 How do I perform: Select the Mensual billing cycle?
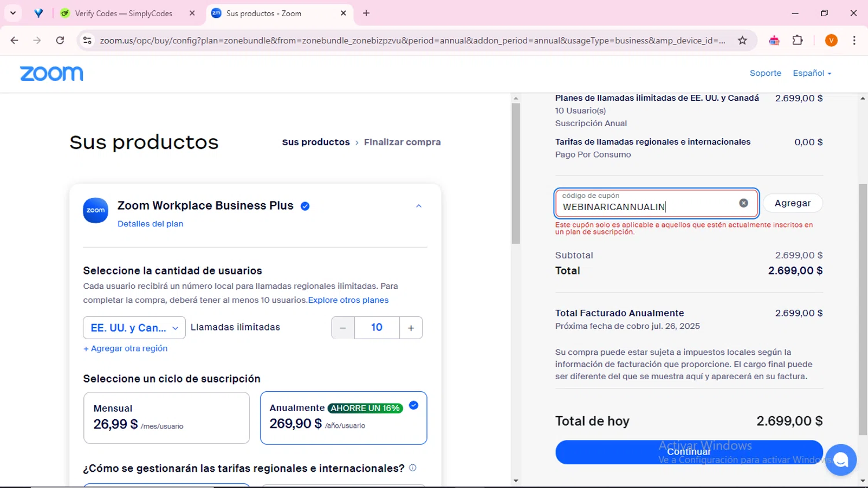167,418
